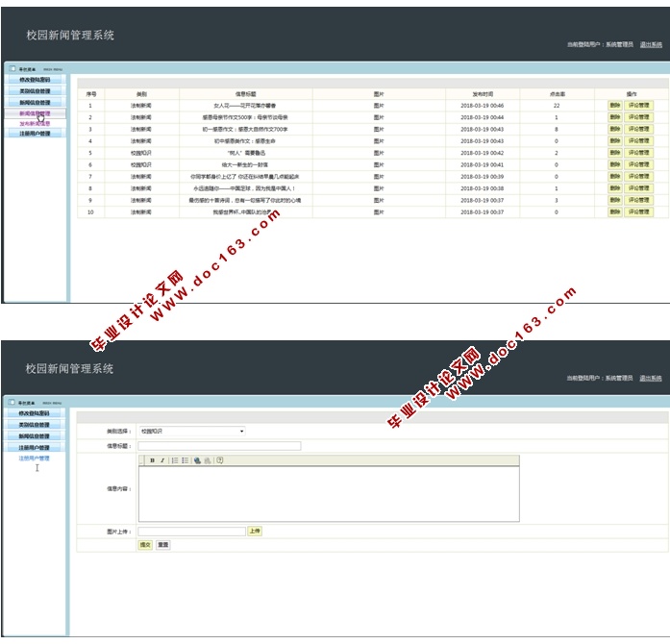Delete news row 6
Screen dimensions: 670x644
click(x=615, y=165)
